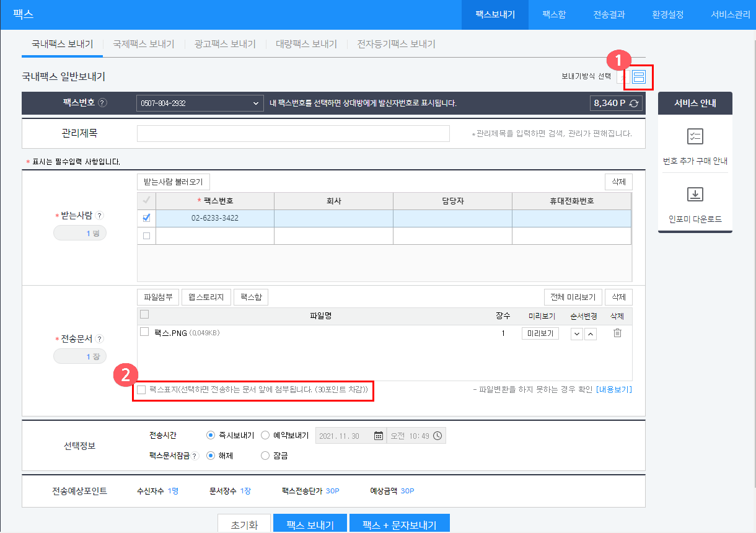Enable the 팩스표지 cover page checkbox
The height and width of the screenshot is (533, 756).
tap(141, 390)
